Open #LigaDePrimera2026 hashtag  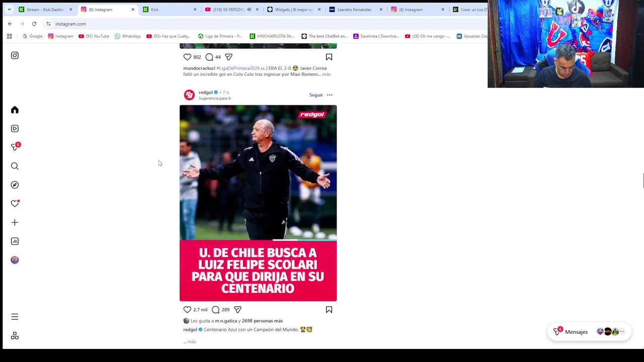238,68
